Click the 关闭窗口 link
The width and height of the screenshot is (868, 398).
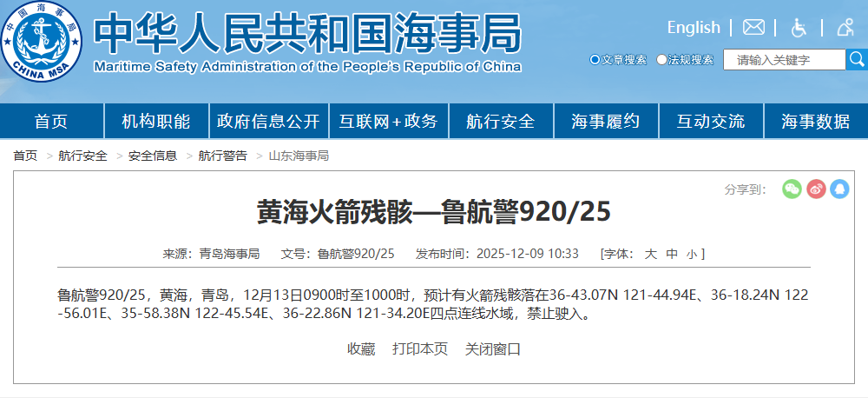pyautogui.click(x=493, y=349)
